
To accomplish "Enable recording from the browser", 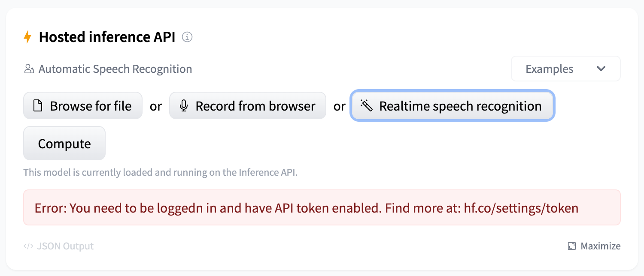I will (x=247, y=105).
